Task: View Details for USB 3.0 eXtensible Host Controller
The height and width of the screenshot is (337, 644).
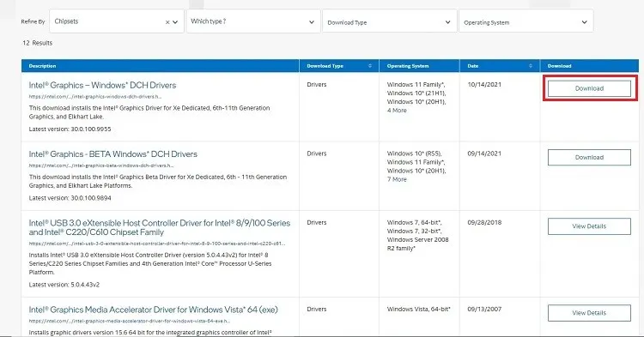Action: point(589,226)
